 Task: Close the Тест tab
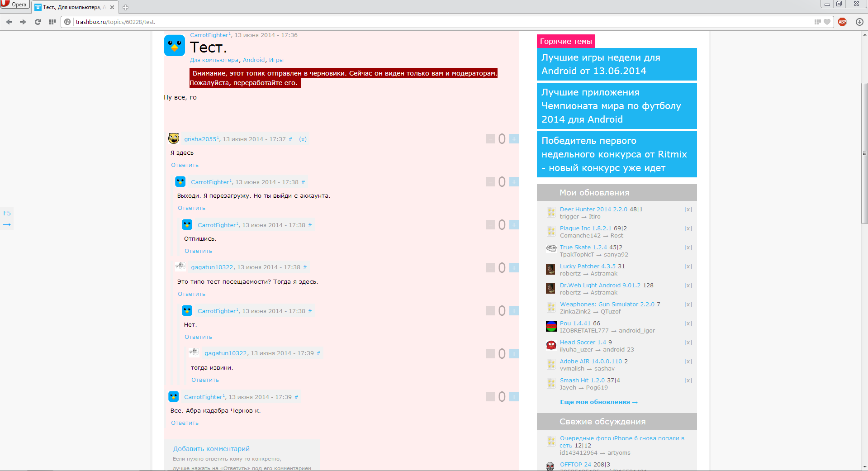112,7
